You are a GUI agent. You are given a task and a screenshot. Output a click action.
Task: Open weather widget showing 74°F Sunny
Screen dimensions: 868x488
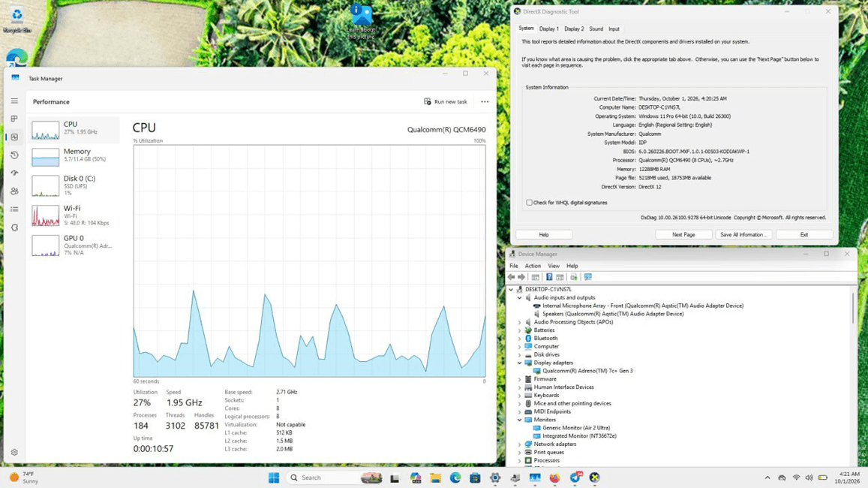pyautogui.click(x=24, y=477)
